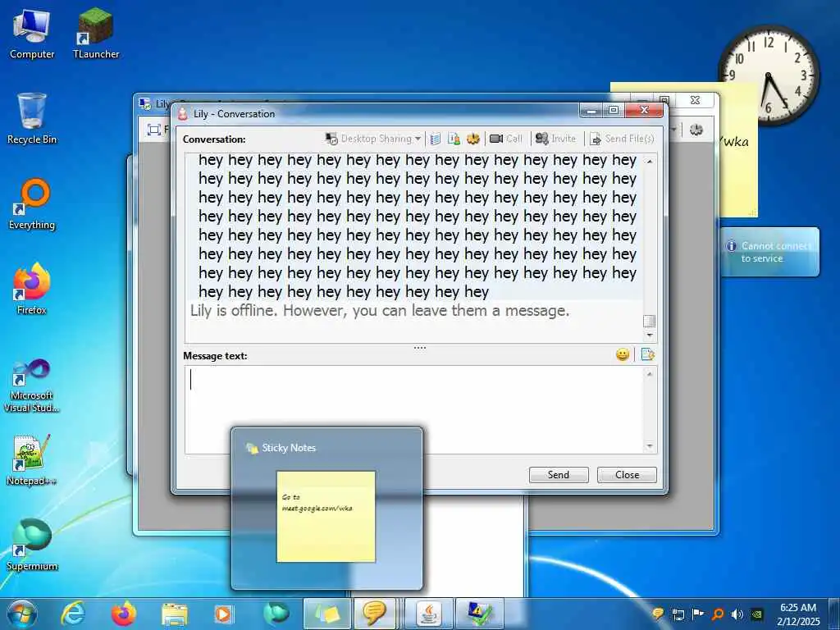Viewport: 840px width, 630px height.
Task: Open File Explorer from the taskbar
Action: click(175, 614)
